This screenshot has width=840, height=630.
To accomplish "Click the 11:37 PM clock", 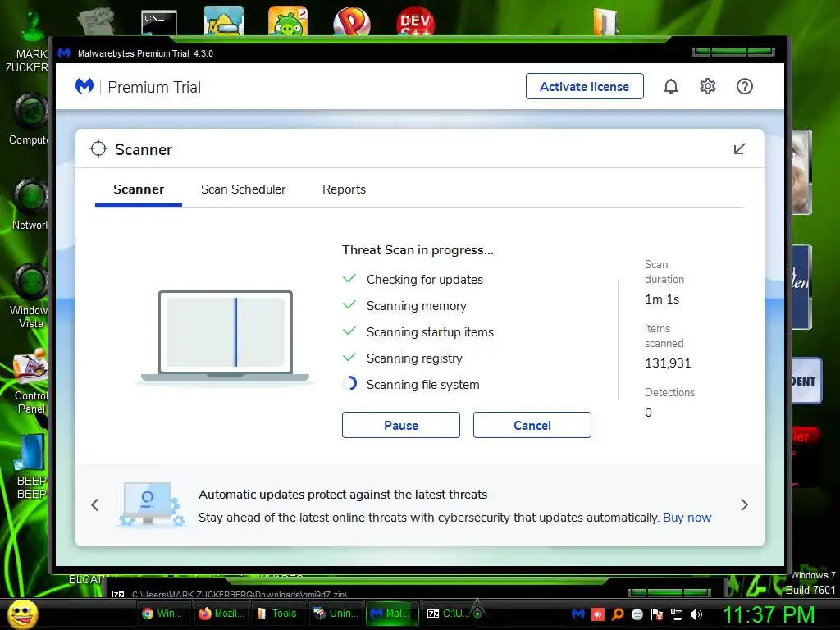I will click(x=769, y=615).
